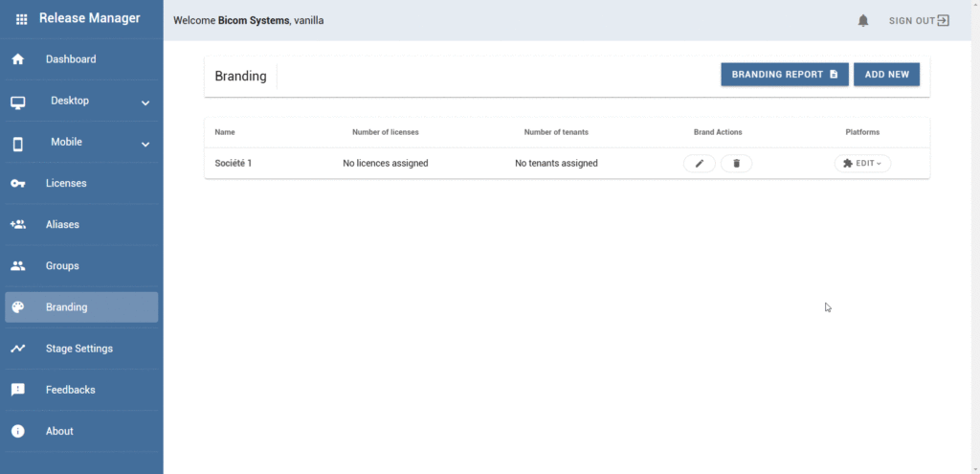The width and height of the screenshot is (980, 474).
Task: Open Feedbacks page
Action: [x=81, y=390]
